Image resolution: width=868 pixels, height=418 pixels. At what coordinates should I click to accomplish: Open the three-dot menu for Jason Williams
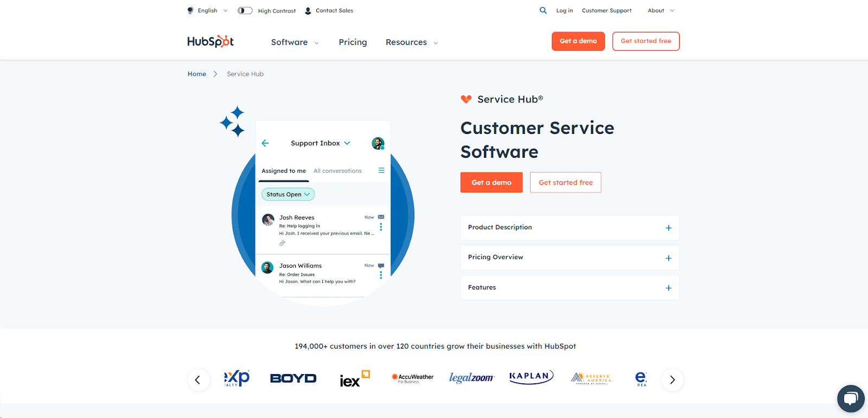coord(381,275)
